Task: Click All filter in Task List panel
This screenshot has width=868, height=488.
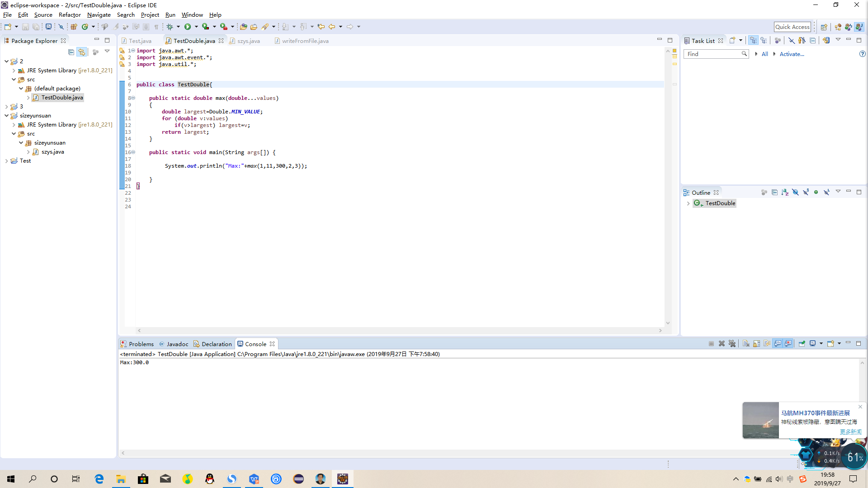Action: (765, 54)
